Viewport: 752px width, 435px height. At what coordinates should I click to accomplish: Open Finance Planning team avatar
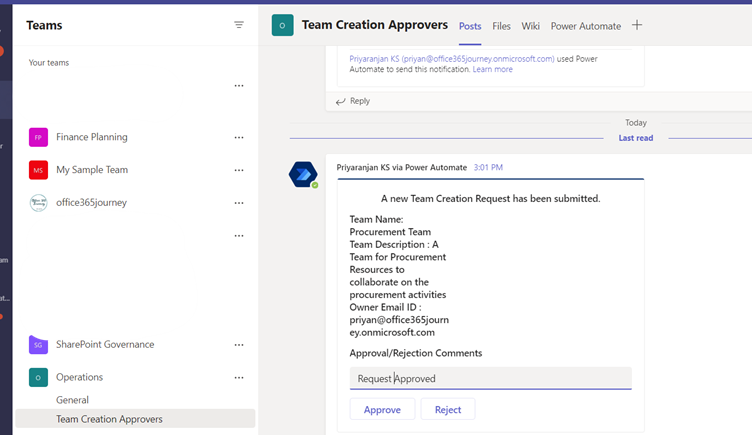tap(38, 137)
